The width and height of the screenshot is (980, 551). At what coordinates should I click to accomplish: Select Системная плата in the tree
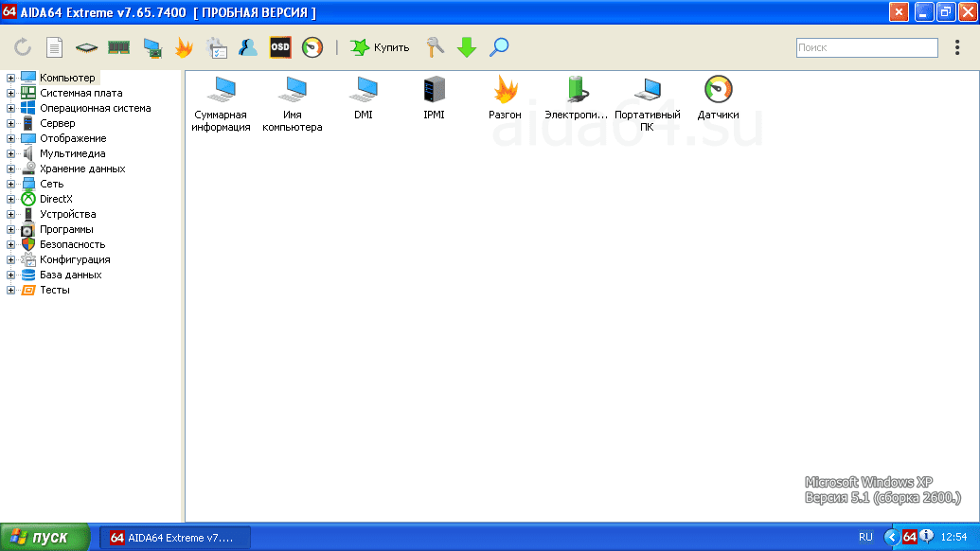81,93
